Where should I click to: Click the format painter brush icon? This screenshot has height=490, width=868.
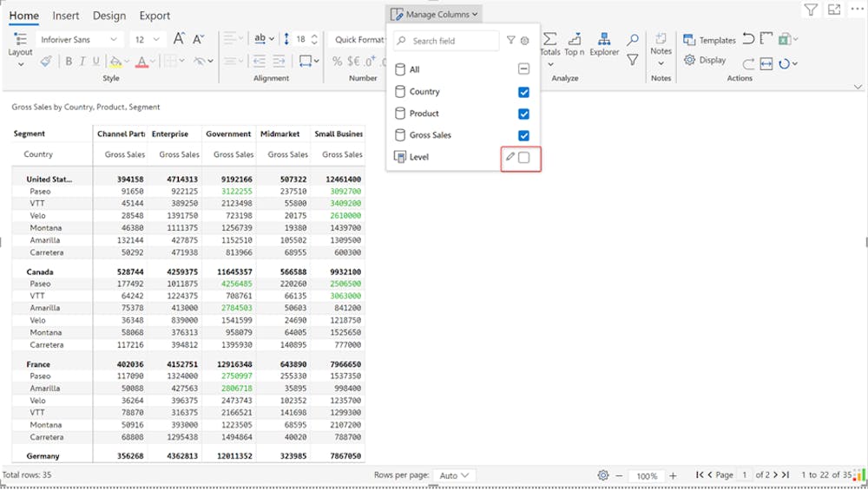(45, 62)
